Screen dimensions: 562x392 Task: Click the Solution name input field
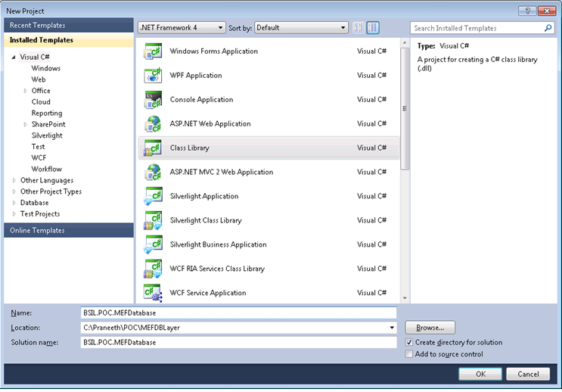click(238, 342)
